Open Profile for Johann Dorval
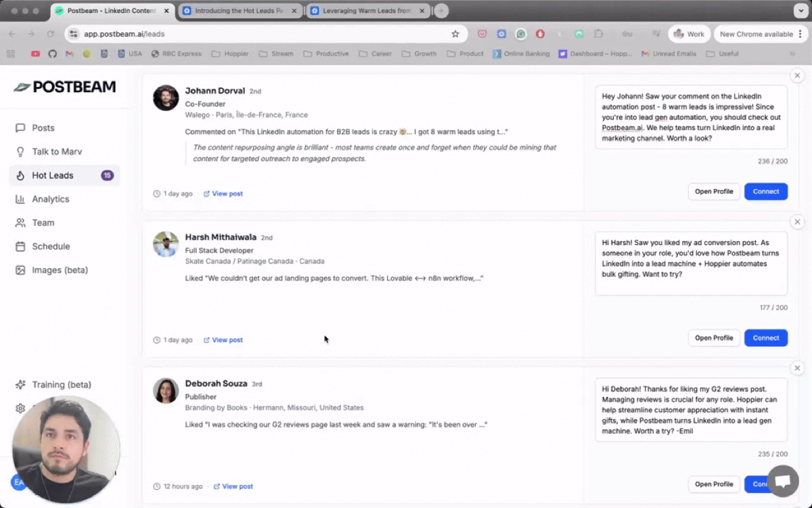The width and height of the screenshot is (812, 508). pos(714,191)
